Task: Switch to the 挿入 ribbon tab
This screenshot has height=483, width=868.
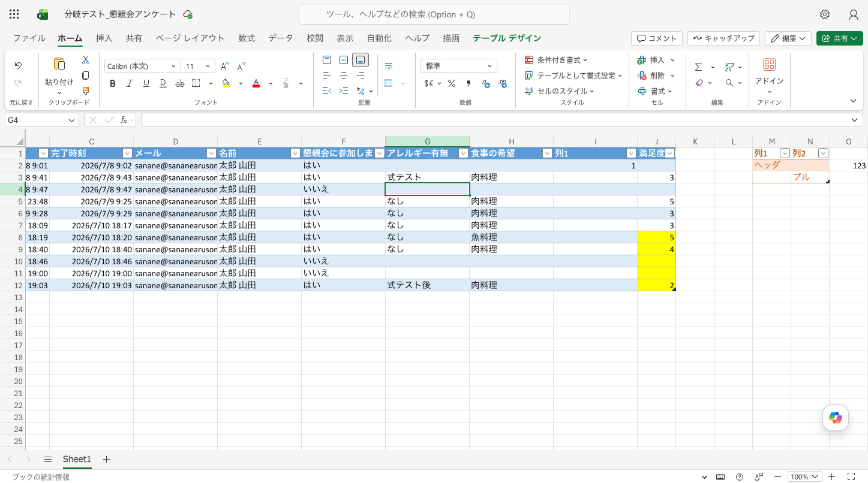Action: click(x=104, y=38)
